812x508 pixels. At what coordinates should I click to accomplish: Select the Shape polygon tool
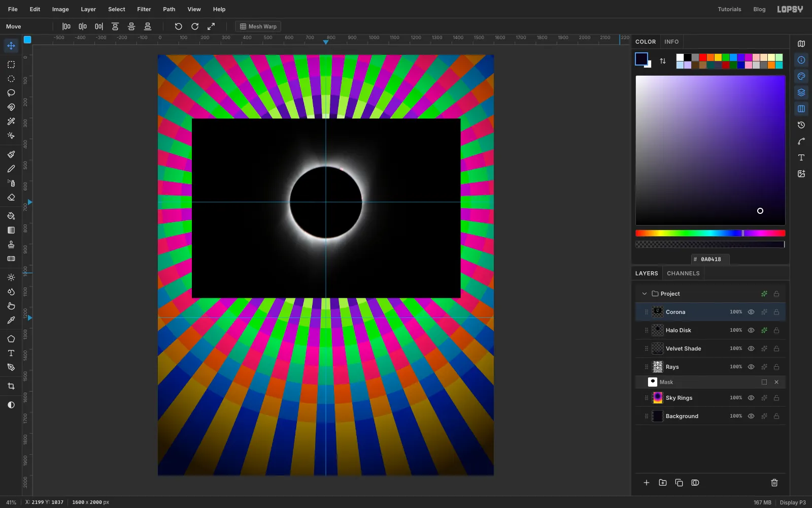(11, 339)
